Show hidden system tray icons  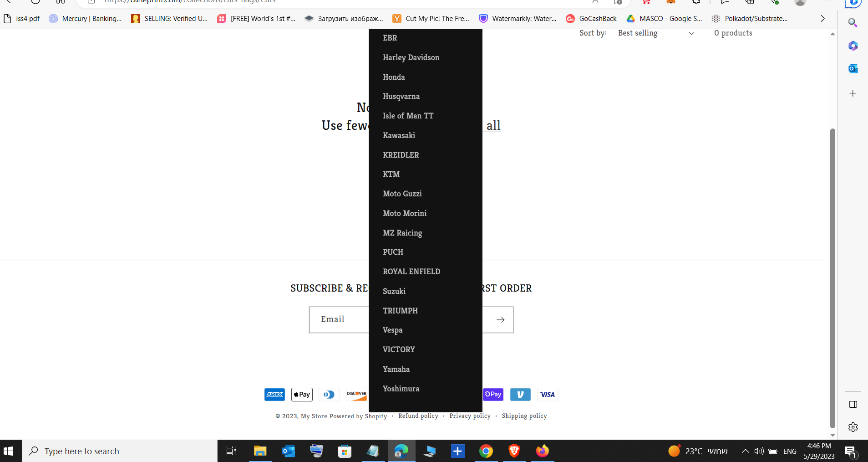[745, 451]
